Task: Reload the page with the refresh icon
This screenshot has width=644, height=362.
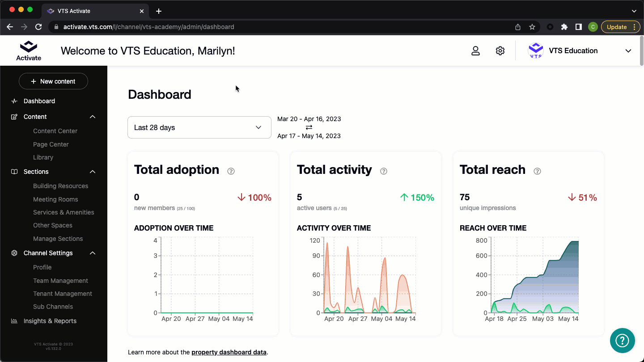Action: pyautogui.click(x=38, y=27)
